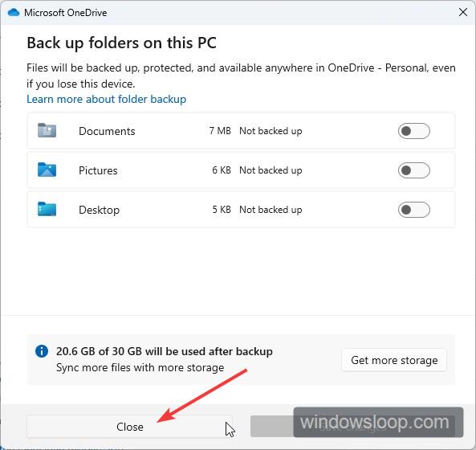
Task: Click Not backed up status for Documents
Action: (271, 131)
